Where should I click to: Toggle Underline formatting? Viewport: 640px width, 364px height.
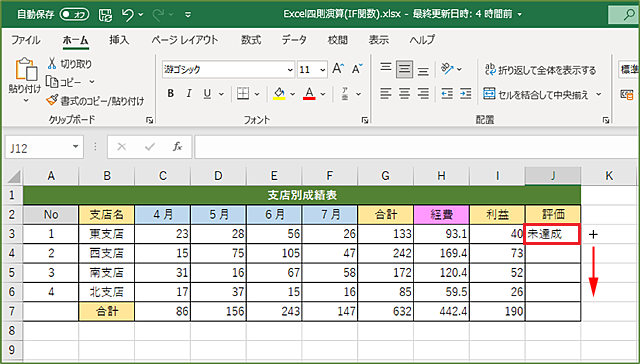click(x=208, y=94)
